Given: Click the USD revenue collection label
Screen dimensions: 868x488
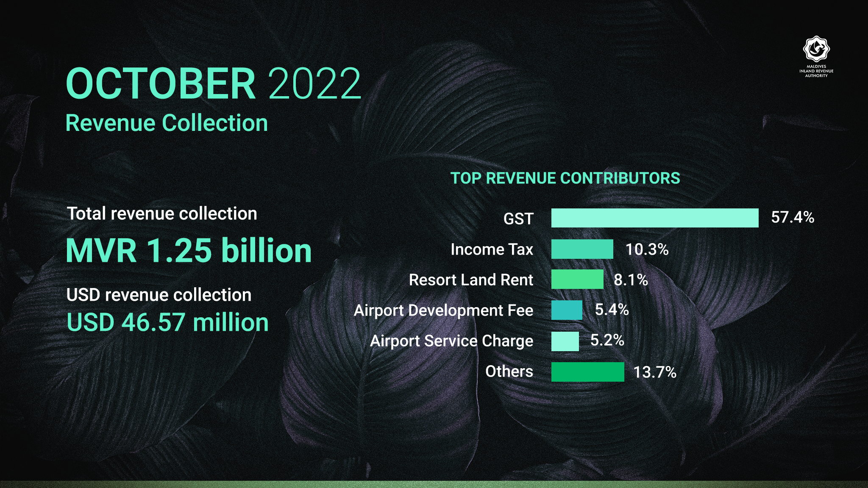Looking at the screenshot, I should 159,295.
